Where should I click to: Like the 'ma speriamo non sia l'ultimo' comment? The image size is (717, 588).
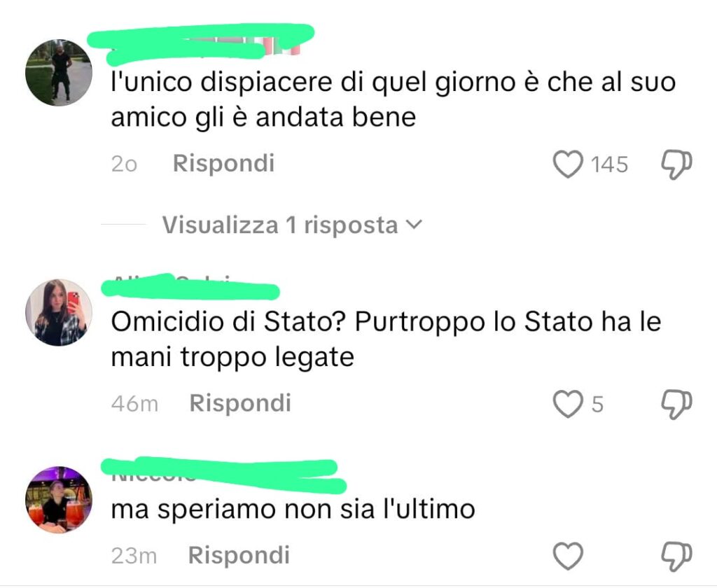click(x=568, y=556)
